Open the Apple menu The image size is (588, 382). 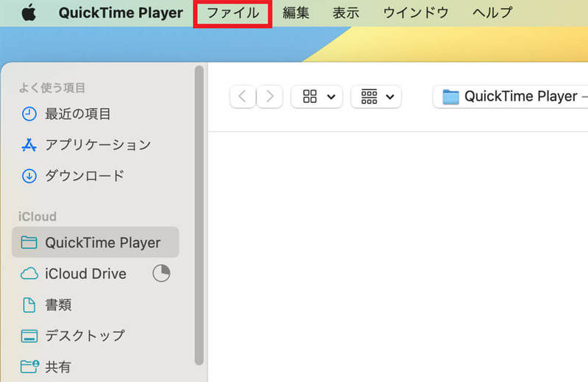click(x=29, y=13)
